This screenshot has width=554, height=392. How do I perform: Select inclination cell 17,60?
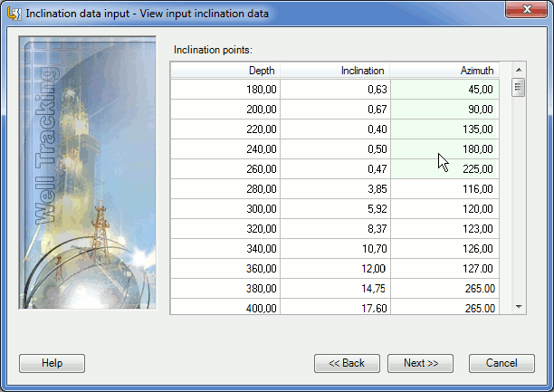(x=335, y=307)
